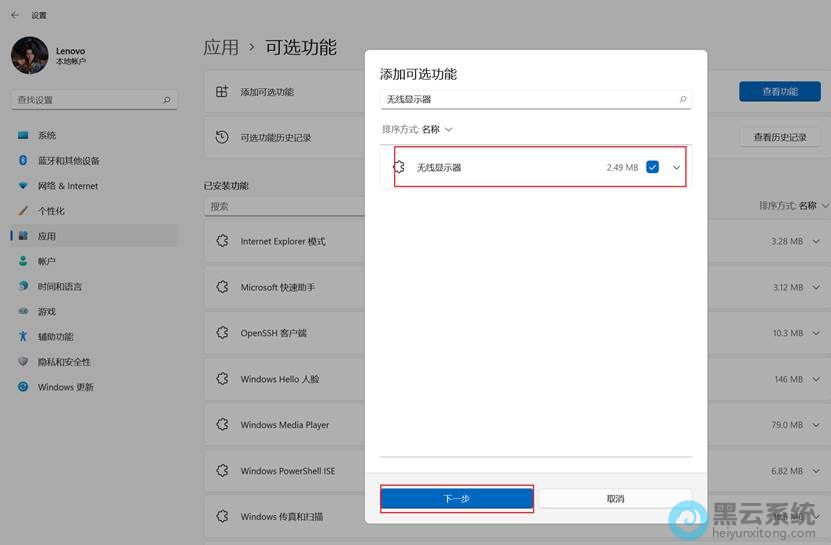This screenshot has width=831, height=545.
Task: Click the Internet Explorer 模式 gear icon
Action: (x=222, y=241)
